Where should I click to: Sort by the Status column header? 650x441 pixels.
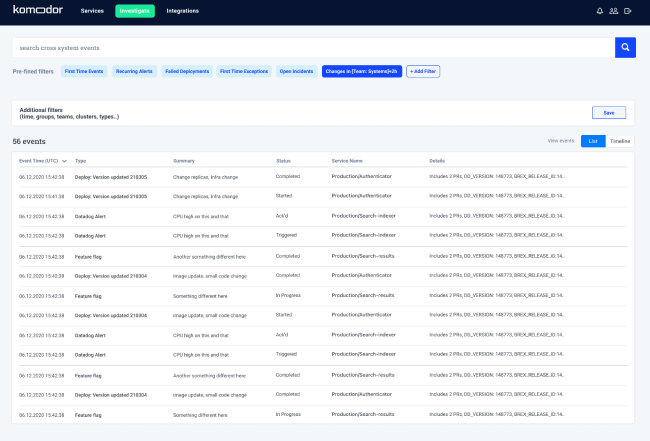(284, 161)
